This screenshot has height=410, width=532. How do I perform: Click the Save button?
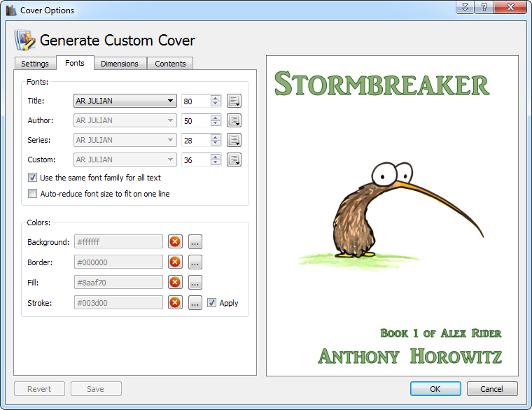(96, 388)
